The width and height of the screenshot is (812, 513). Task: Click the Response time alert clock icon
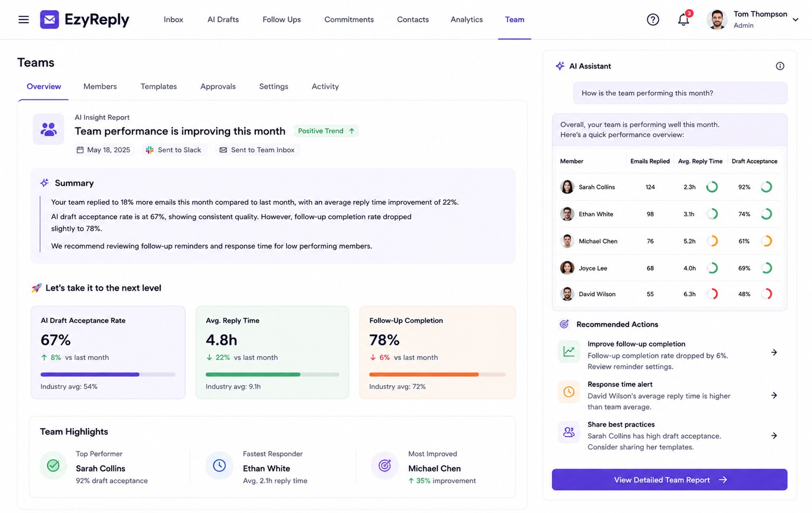click(569, 392)
